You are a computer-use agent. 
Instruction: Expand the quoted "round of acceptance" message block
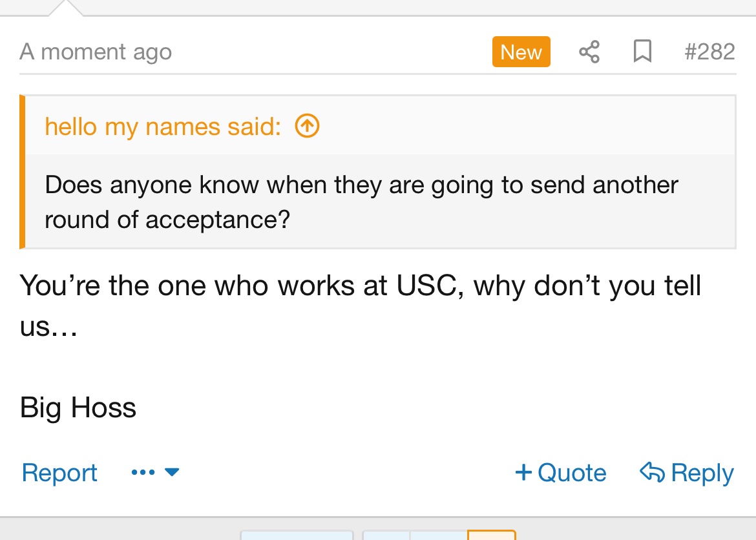[361, 202]
